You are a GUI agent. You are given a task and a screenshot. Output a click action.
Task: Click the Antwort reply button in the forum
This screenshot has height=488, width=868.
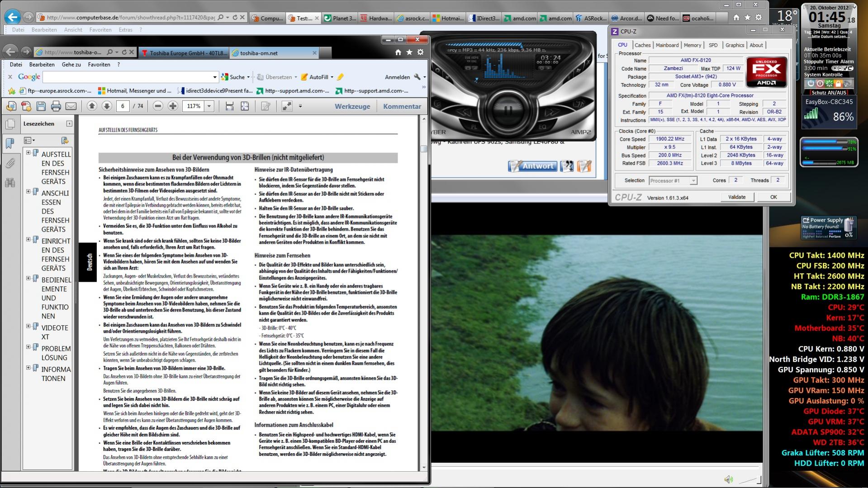(532, 166)
